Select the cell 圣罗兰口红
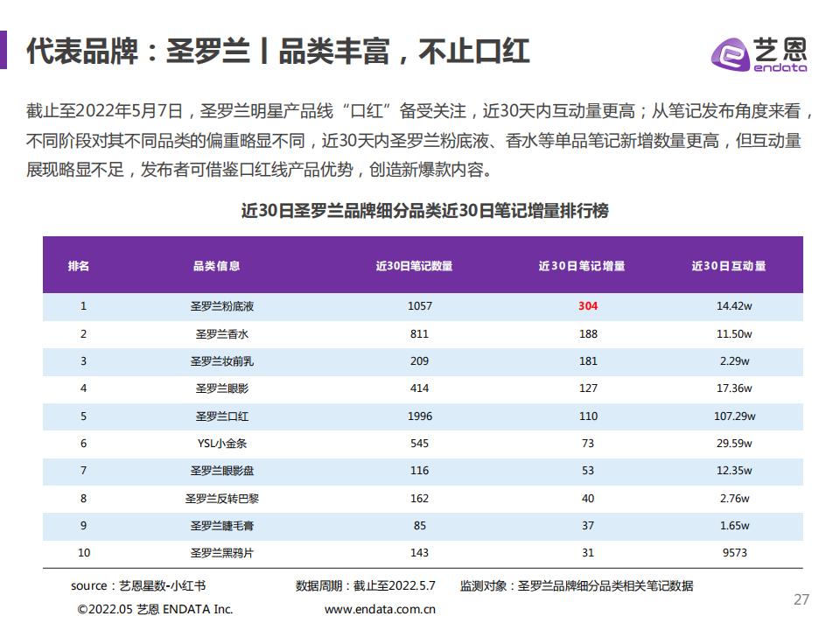Image resolution: width=840 pixels, height=630 pixels. click(221, 416)
